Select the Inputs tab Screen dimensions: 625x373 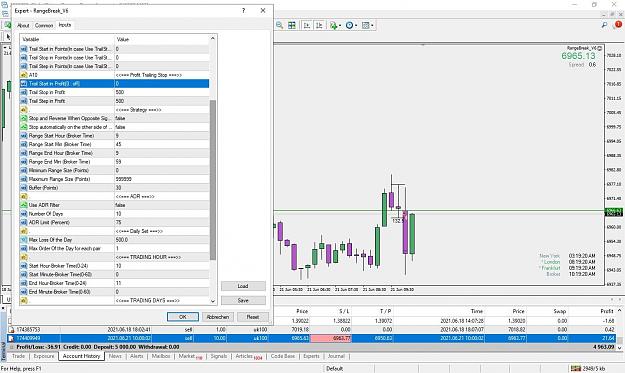coord(65,25)
